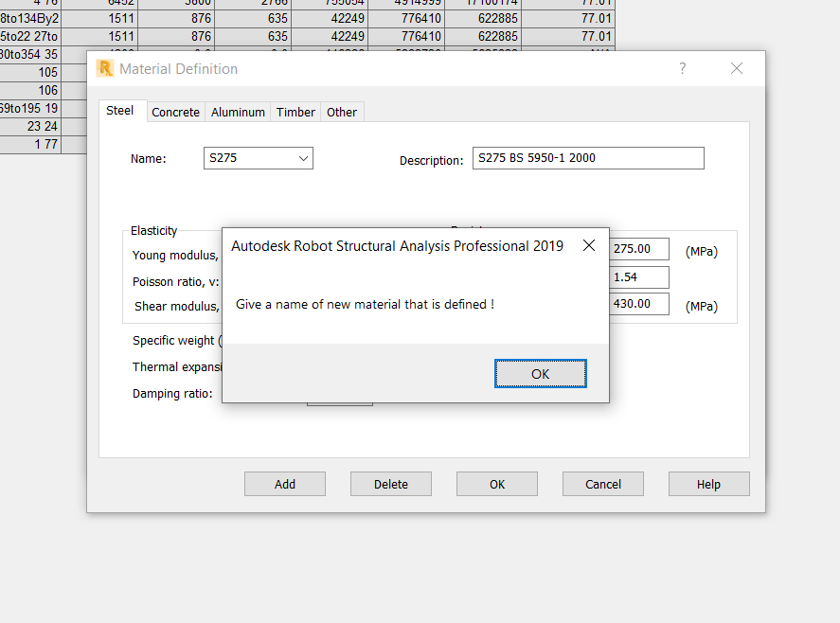840x623 pixels.
Task: Switch to the Aluminum tab
Action: (x=238, y=111)
